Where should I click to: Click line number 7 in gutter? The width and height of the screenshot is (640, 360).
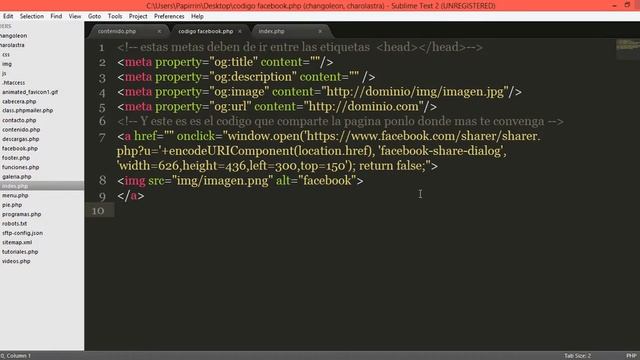coord(102,138)
